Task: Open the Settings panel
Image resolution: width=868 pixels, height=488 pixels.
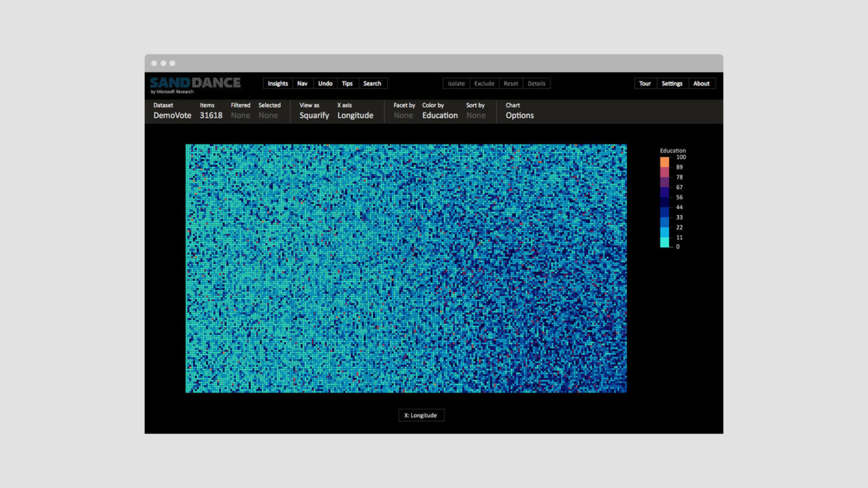Action: point(672,84)
